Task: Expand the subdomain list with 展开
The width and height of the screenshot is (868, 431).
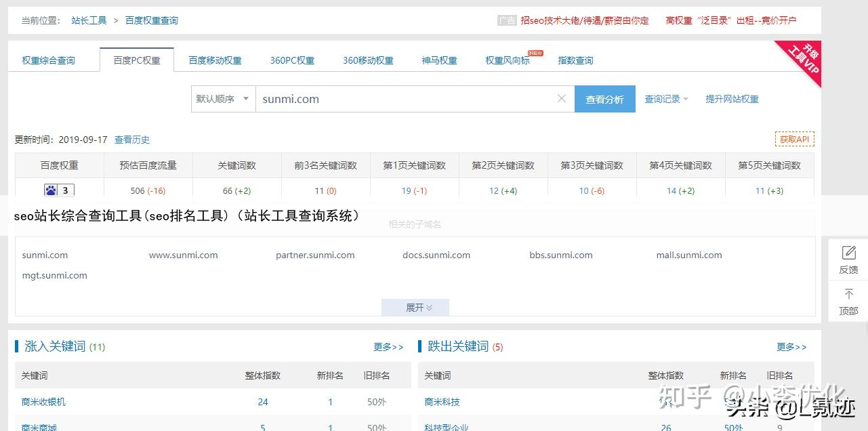Action: (x=415, y=308)
